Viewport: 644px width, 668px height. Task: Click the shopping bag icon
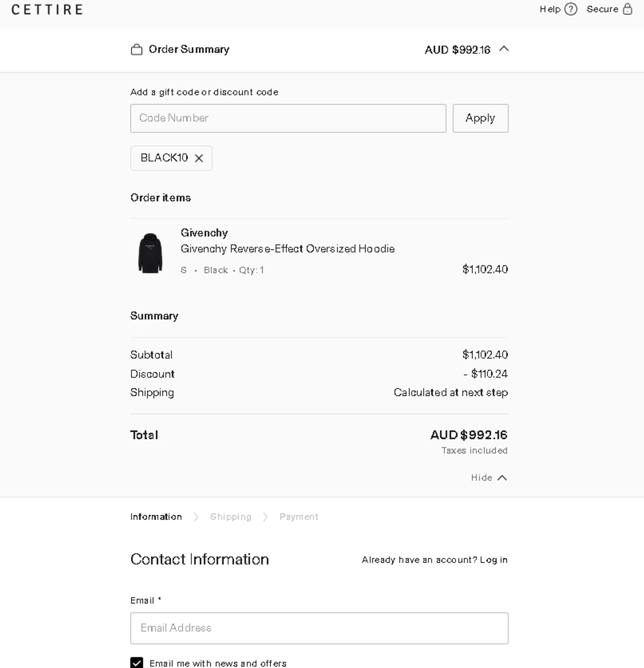pyautogui.click(x=136, y=49)
